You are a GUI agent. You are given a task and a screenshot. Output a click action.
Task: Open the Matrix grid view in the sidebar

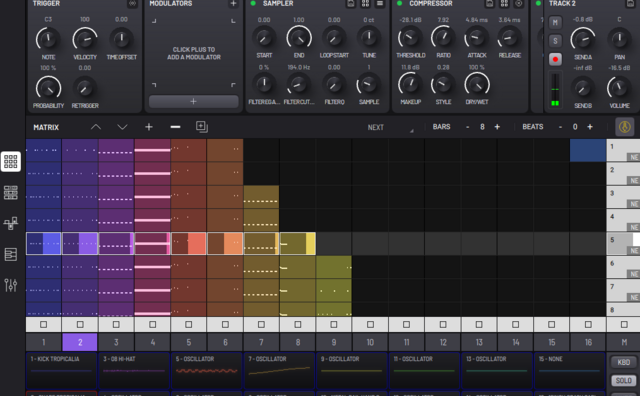11,162
